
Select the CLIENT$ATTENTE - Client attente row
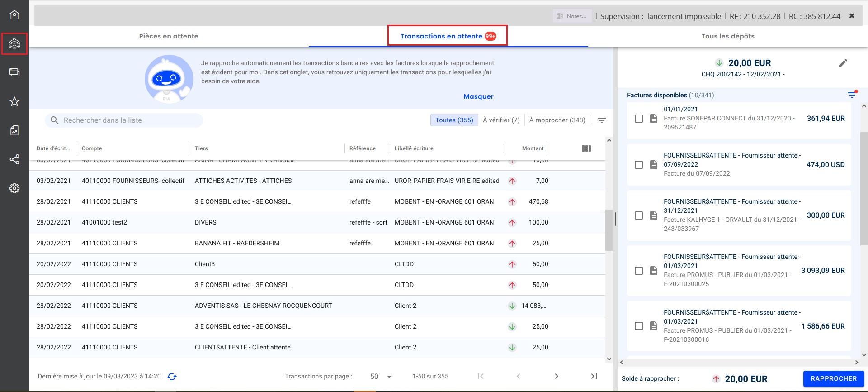[317, 348]
